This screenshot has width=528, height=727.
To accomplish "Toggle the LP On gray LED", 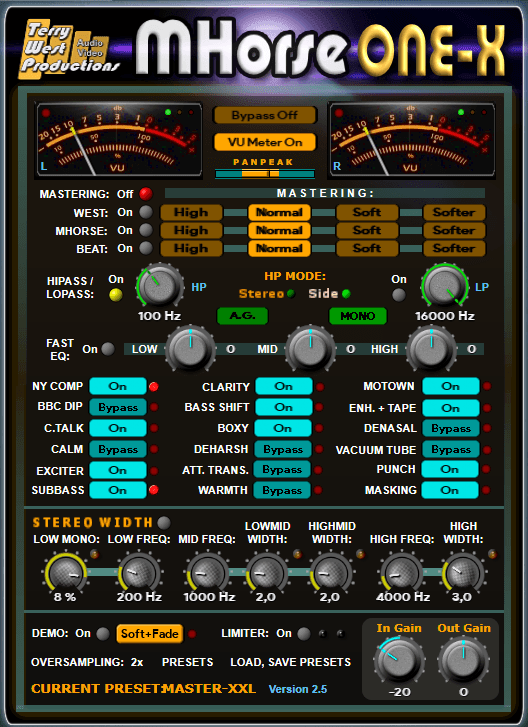I will [399, 295].
